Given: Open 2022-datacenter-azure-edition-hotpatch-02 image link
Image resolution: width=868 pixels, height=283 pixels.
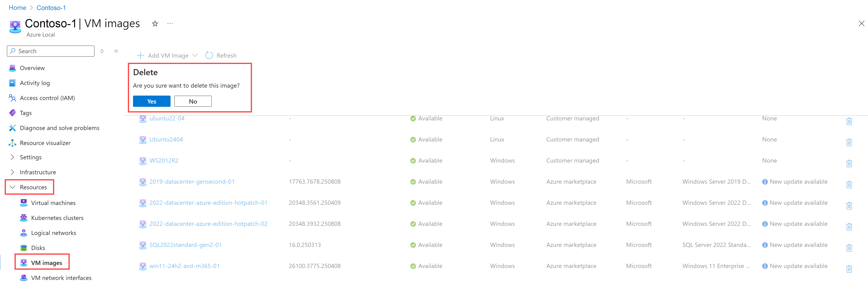Looking at the screenshot, I should (208, 224).
